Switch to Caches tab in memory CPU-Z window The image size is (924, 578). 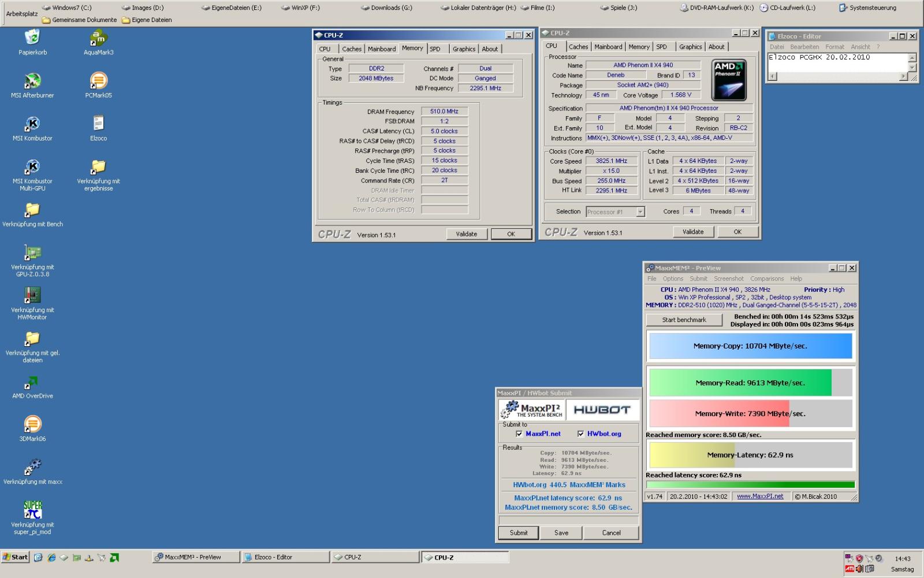pyautogui.click(x=352, y=49)
